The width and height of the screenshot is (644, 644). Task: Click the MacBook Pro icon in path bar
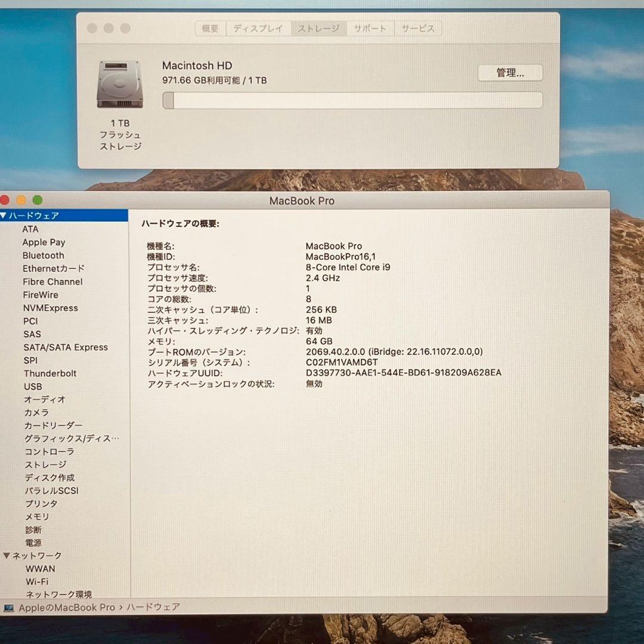(9, 608)
